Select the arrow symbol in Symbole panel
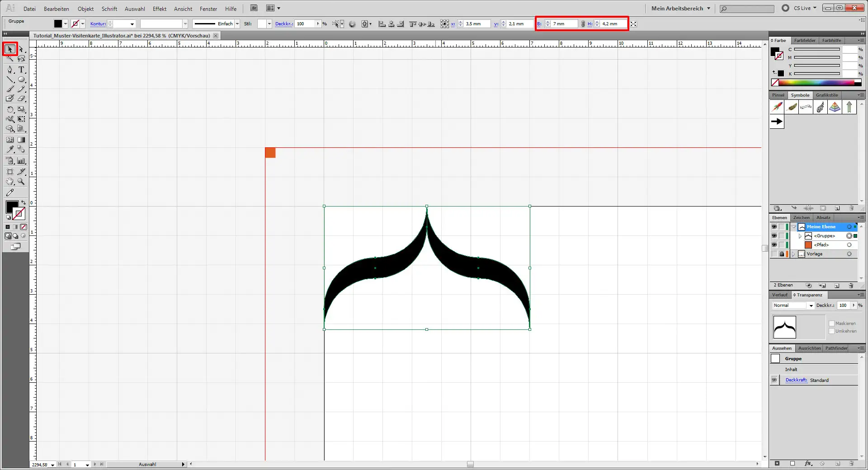This screenshot has width=868, height=470. pos(777,121)
